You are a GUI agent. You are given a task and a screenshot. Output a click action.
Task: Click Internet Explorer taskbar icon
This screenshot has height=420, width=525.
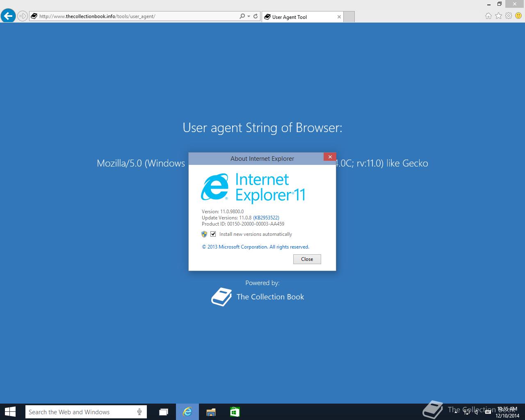point(187,412)
